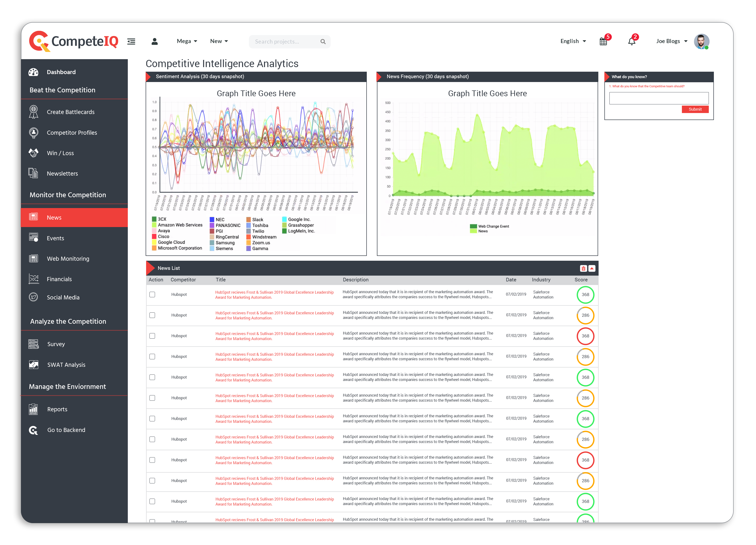756x545 pixels.
Task: Click the SWAT Analysis icon
Action: tap(33, 365)
